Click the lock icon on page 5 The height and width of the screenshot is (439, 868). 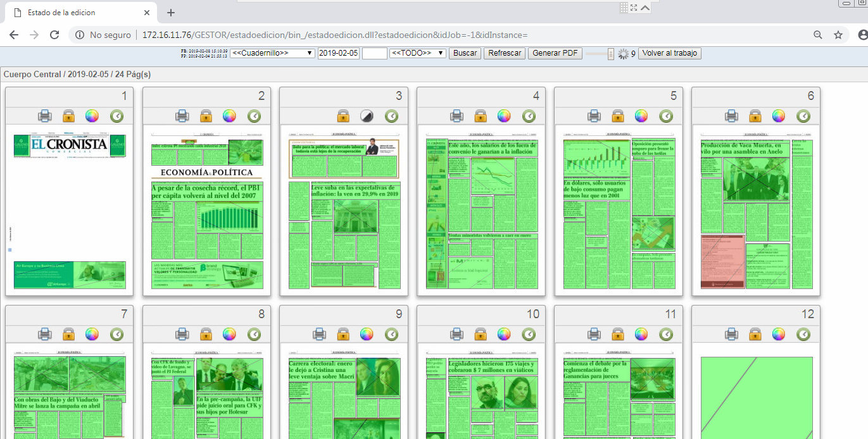[x=618, y=116]
